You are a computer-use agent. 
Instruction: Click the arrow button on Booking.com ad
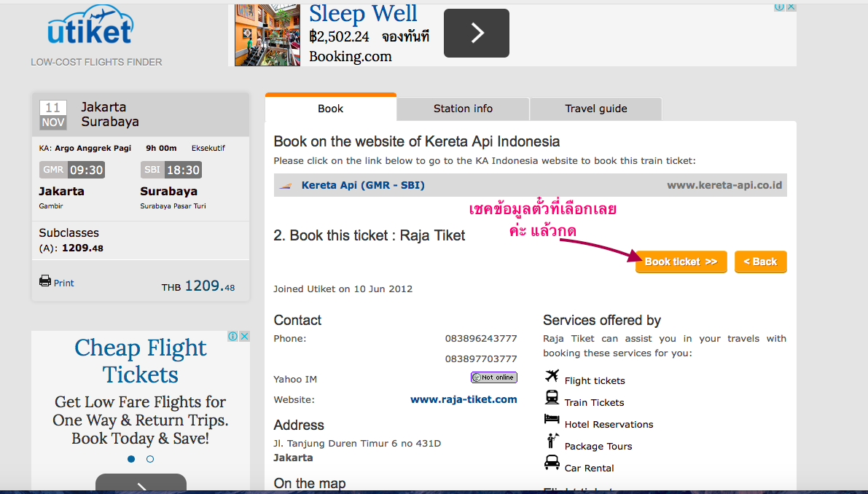click(x=477, y=34)
